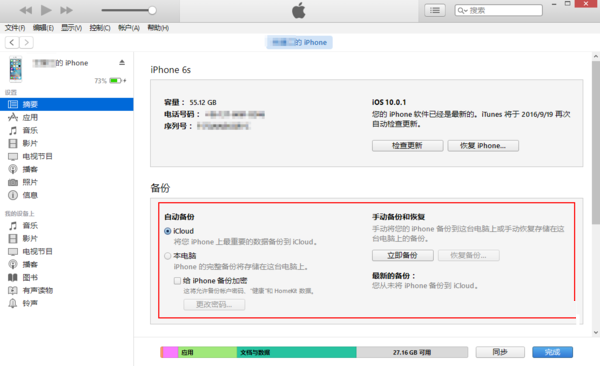Open the 编辑(E) menu
Viewport: 600px width, 366px height.
pos(43,28)
